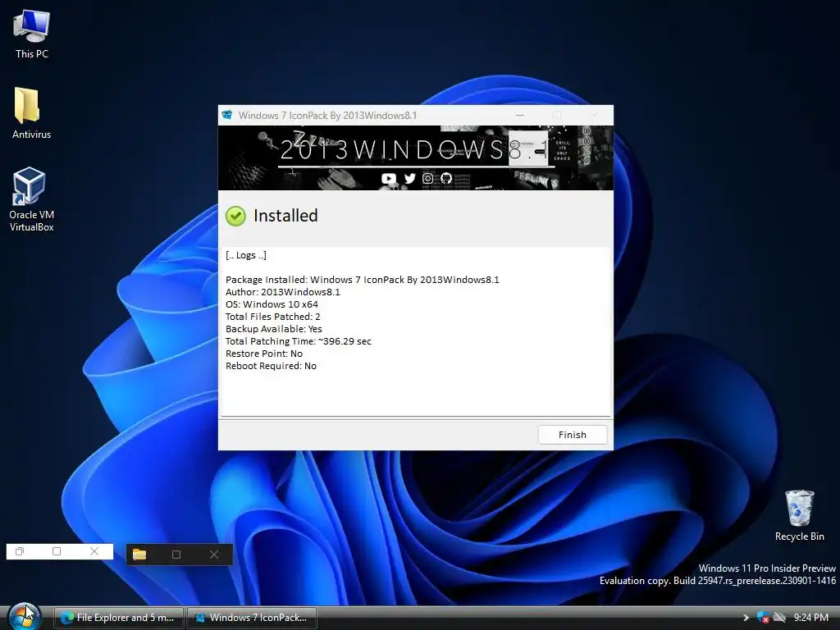Maximize the small white collapsed window
Image resolution: width=840 pixels, height=630 pixels.
click(57, 551)
